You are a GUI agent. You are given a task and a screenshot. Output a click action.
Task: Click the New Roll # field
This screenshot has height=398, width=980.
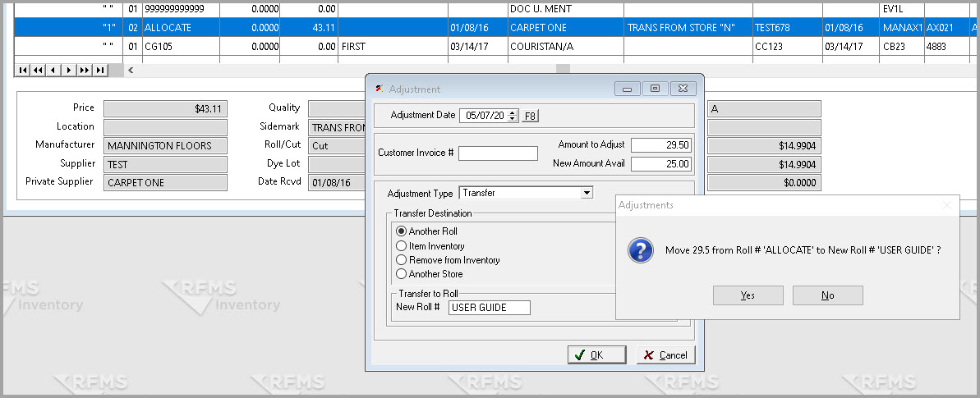(490, 308)
